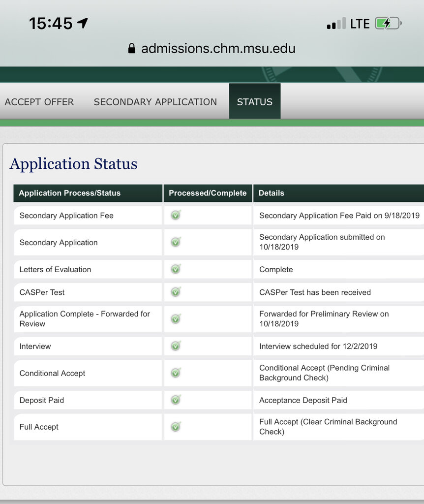Screen dimensions: 424x504
Task: Click the checkmark for Conditional Accept
Action: pyautogui.click(x=176, y=373)
